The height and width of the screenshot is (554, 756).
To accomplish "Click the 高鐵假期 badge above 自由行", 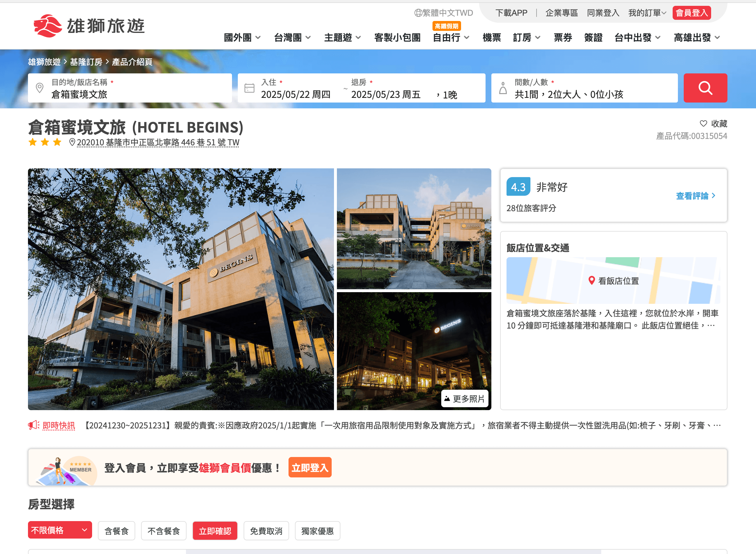I will click(446, 26).
